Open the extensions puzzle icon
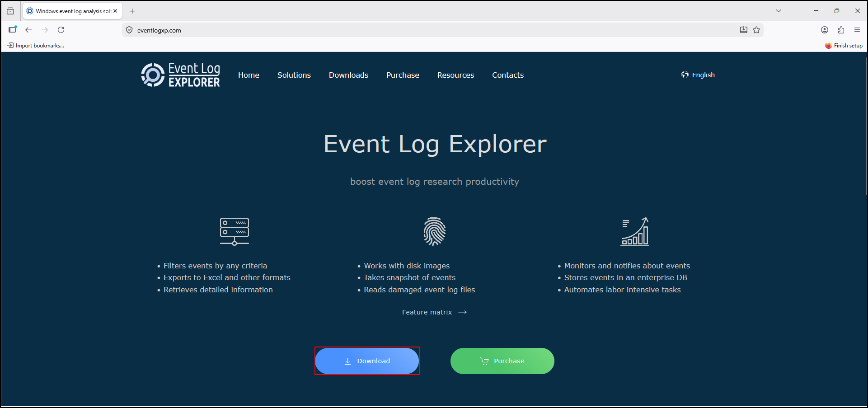868x408 pixels. coord(841,30)
